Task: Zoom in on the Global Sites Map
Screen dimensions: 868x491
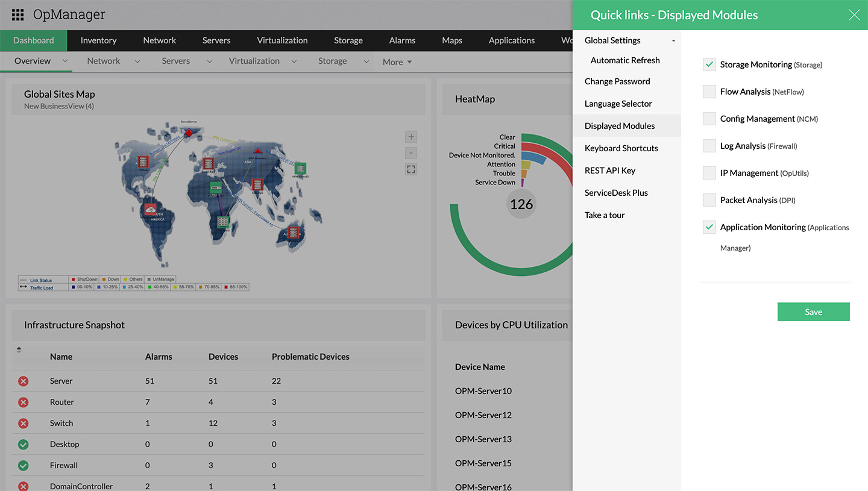Action: tap(411, 137)
